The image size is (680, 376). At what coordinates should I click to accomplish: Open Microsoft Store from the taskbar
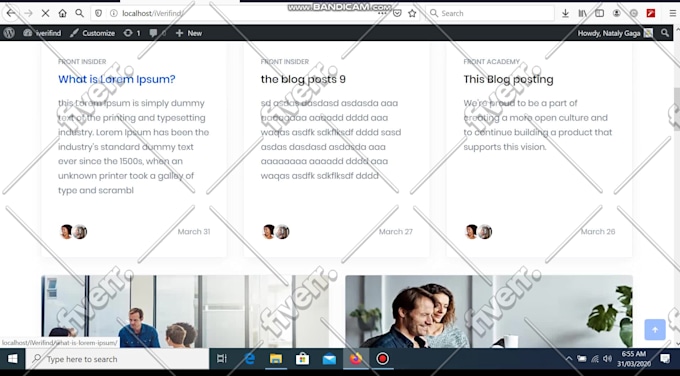[302, 359]
